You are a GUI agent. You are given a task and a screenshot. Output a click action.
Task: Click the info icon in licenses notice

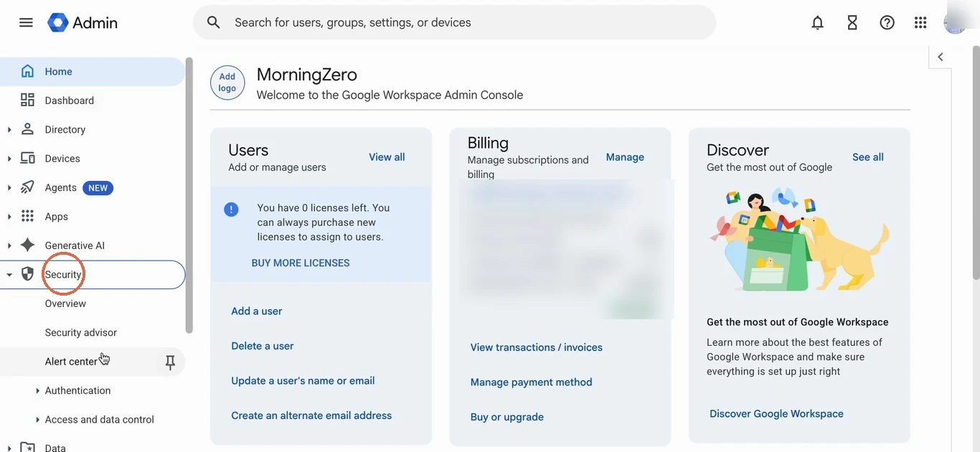[231, 209]
